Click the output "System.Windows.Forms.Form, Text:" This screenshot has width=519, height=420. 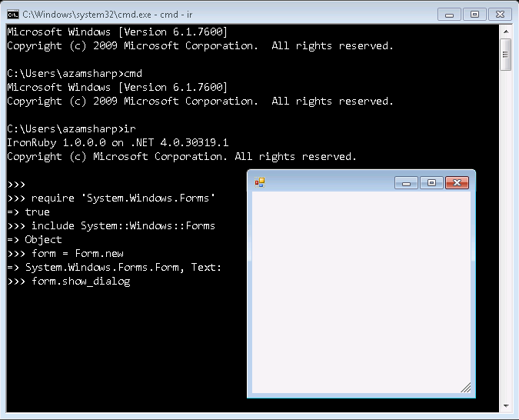123,267
